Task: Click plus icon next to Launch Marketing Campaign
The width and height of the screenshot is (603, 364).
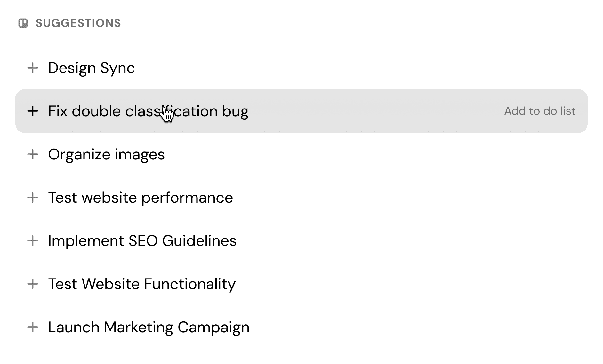Action: coord(33,327)
